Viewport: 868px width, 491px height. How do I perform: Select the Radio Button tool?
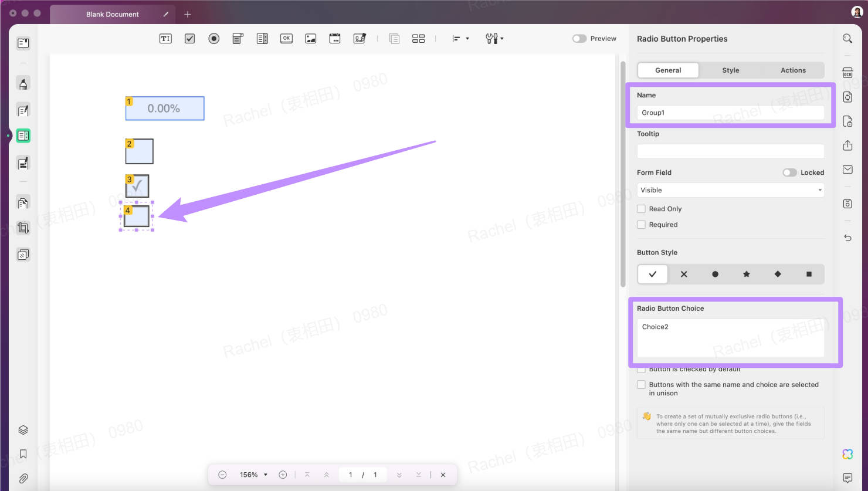click(x=214, y=39)
